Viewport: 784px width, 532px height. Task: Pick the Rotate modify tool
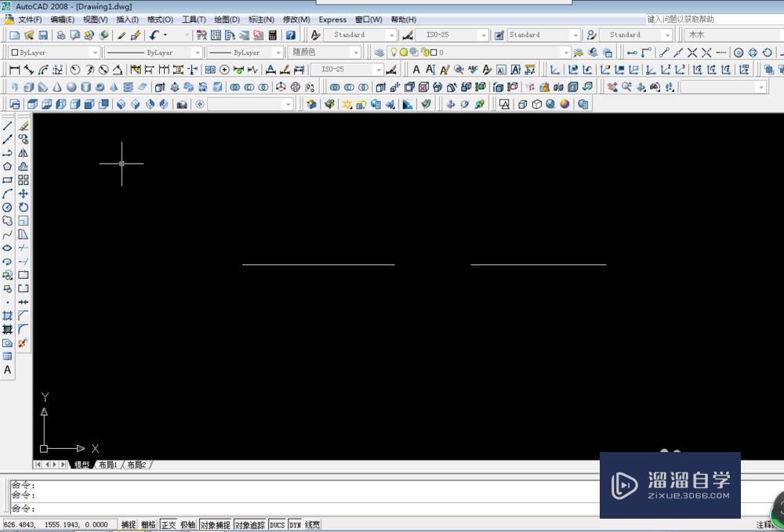pos(23,207)
